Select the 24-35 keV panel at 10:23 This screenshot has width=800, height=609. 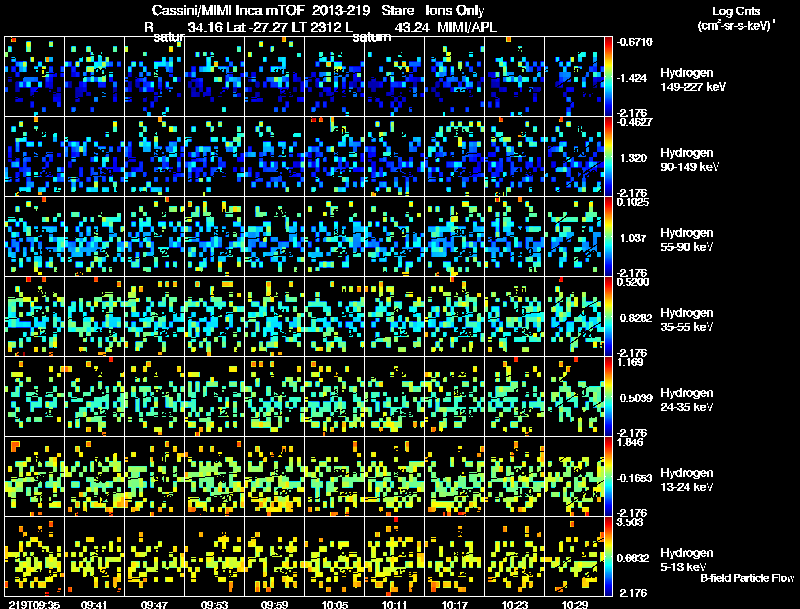tap(514, 396)
